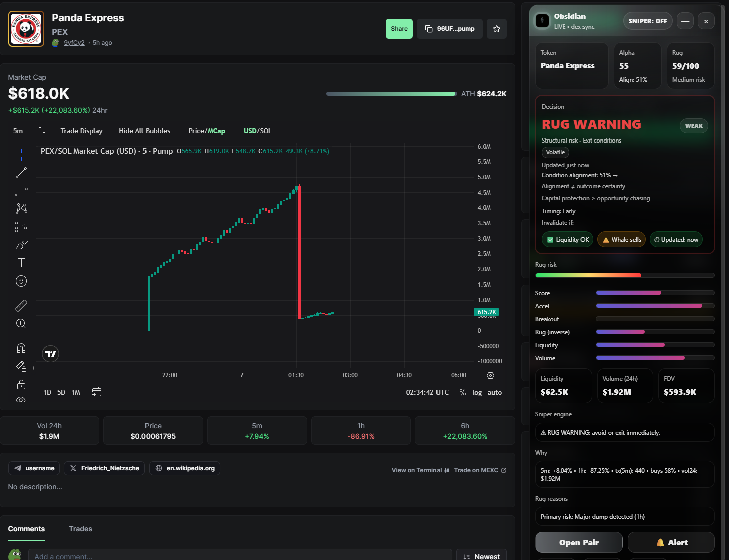Image resolution: width=729 pixels, height=560 pixels.
Task: Activate the chart zoom-in tool
Action: (21, 324)
